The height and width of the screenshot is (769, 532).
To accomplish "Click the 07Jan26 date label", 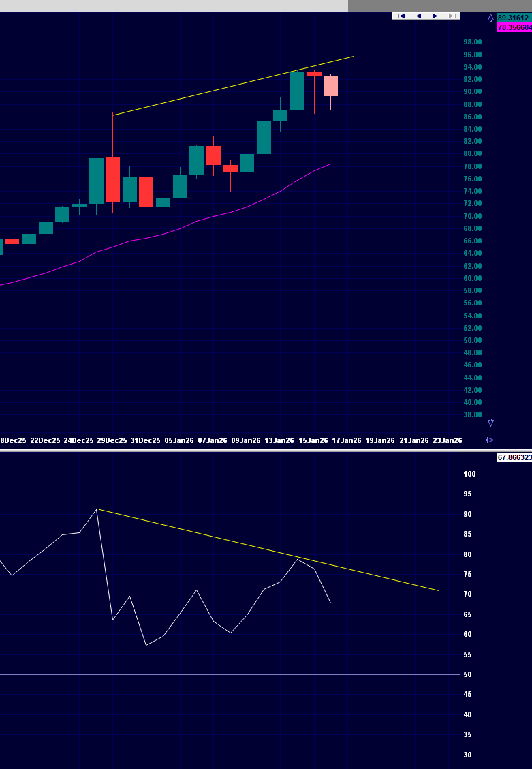I will point(213,440).
